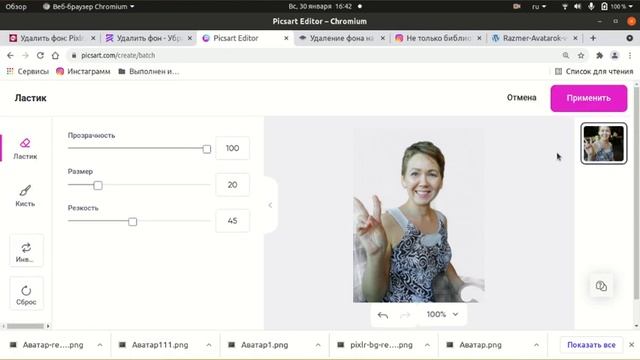This screenshot has width=640, height=360.
Task: Open the Обзор activities overview
Action: [x=16, y=7]
